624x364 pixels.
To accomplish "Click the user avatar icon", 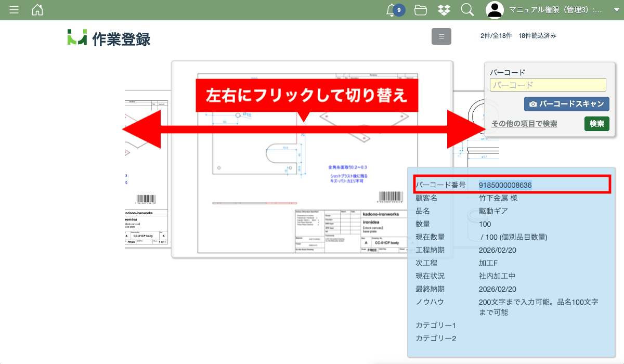I will point(495,10).
